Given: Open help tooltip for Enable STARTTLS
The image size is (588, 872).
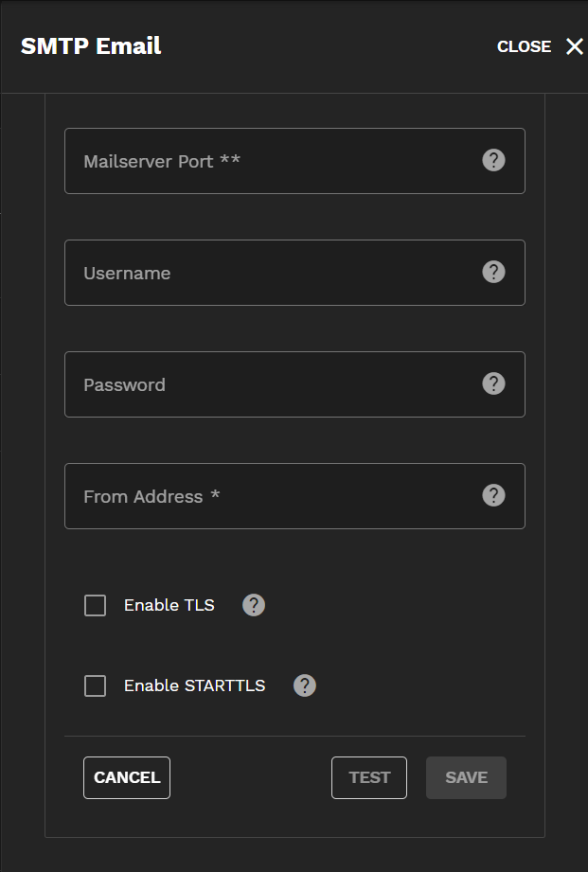Looking at the screenshot, I should coord(304,685).
